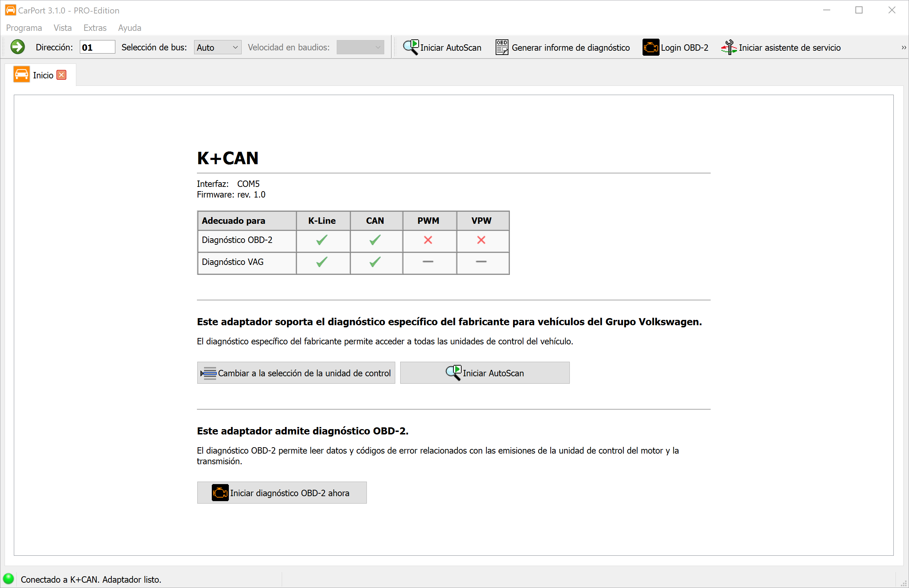
Task: Click the control unit icon beside Cambiar a la selección
Action: (x=209, y=373)
